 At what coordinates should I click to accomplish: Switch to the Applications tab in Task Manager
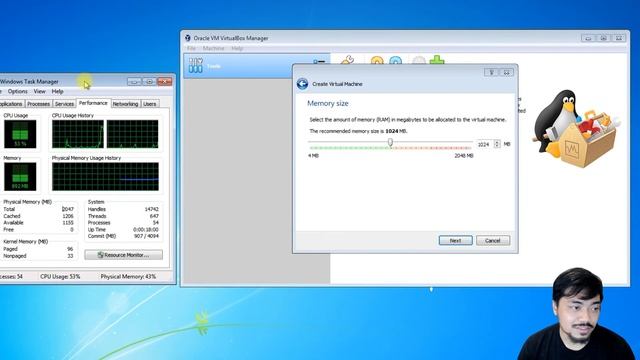tap(11, 104)
